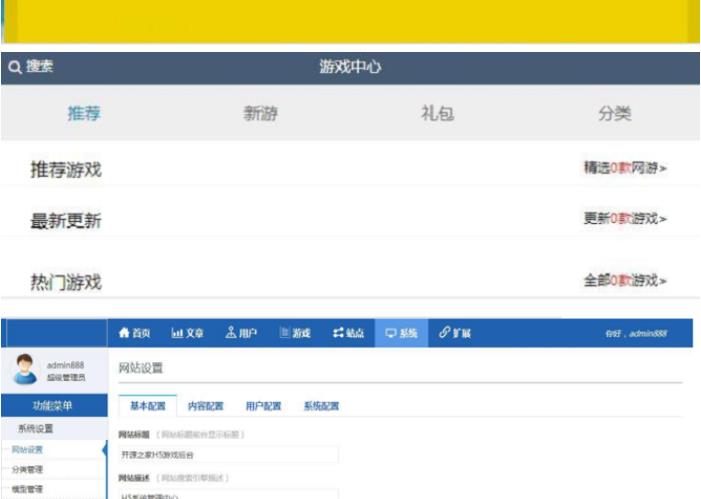Switch to the 礼包 tab
Screen dimensions: 701x499
click(x=437, y=114)
